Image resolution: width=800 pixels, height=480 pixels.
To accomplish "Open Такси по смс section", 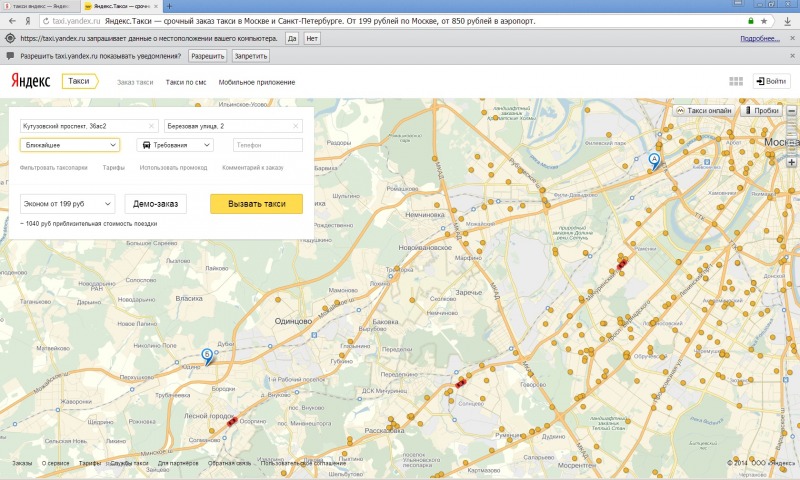I will tap(186, 82).
